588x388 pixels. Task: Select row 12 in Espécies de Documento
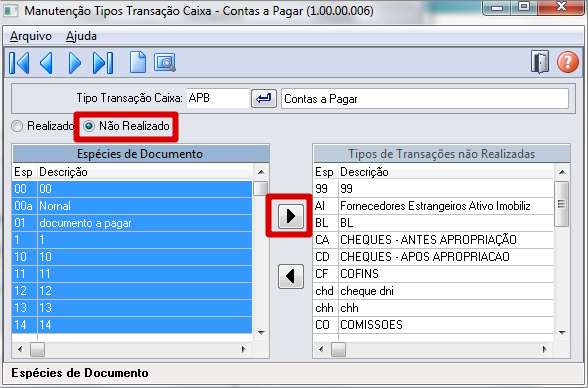pyautogui.click(x=132, y=291)
